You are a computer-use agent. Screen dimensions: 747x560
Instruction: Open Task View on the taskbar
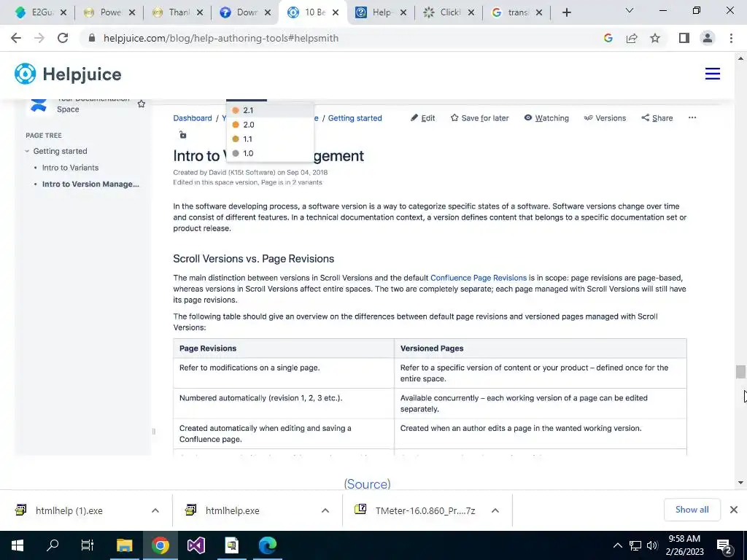[x=88, y=545]
